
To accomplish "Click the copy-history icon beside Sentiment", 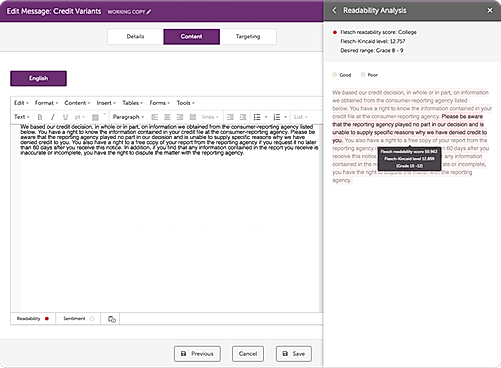I will 112,319.
